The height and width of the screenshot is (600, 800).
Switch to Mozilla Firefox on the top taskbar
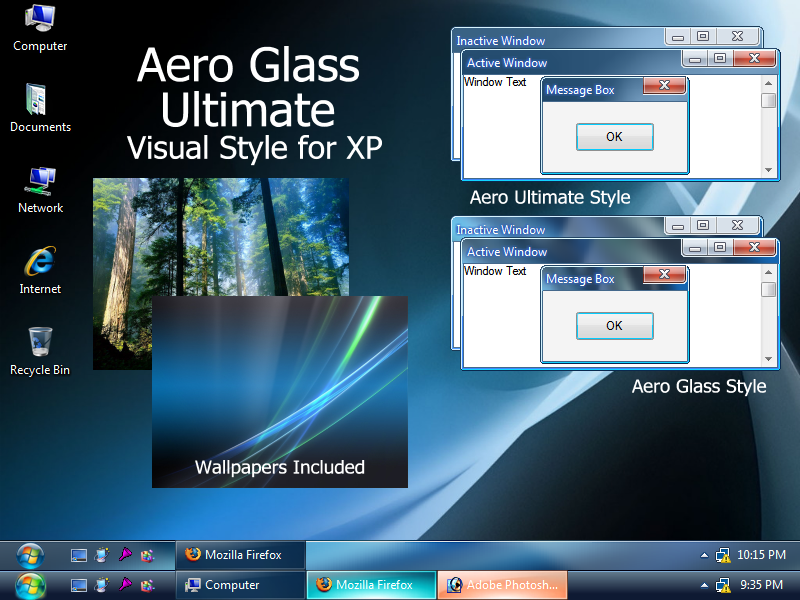(240, 554)
